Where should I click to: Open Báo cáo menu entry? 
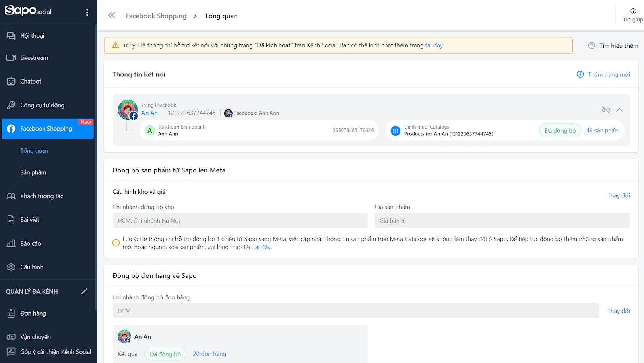(31, 243)
